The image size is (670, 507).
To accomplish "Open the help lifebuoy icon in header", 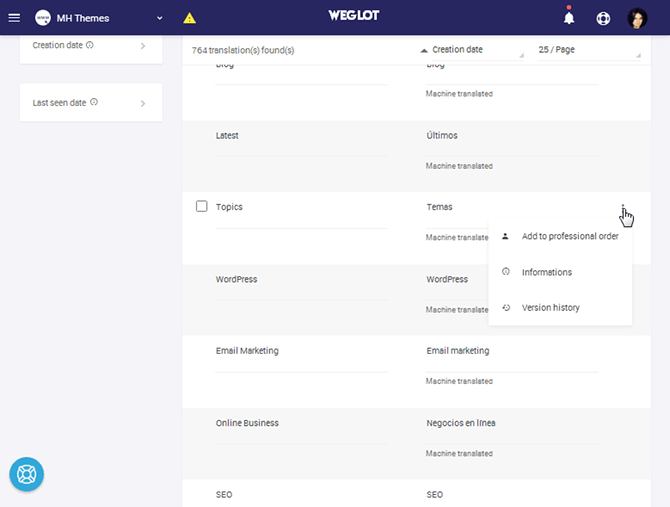I will pos(603,18).
